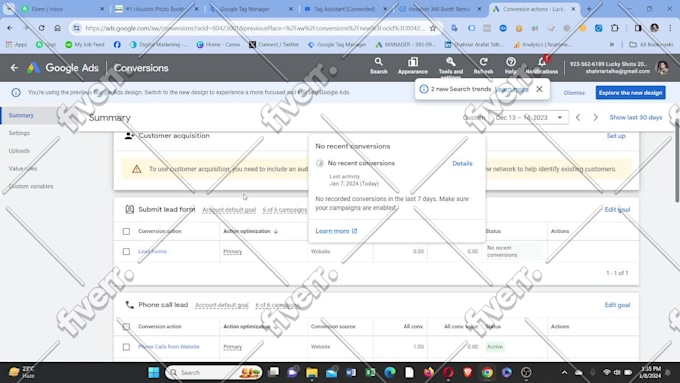
Task: Click the Active status for Phone Calls
Action: point(495,347)
